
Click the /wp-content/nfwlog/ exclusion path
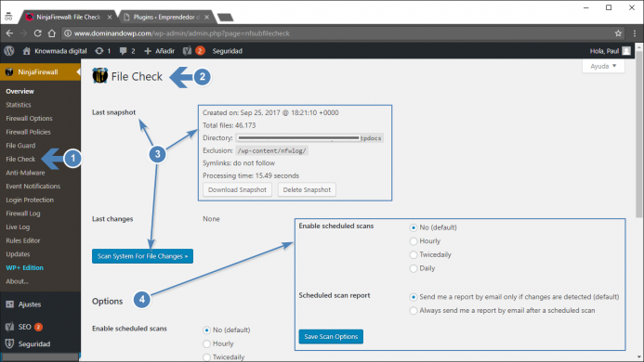[271, 150]
